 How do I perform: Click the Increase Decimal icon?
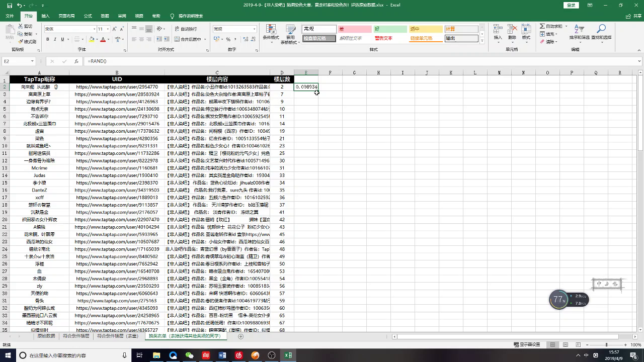245,39
